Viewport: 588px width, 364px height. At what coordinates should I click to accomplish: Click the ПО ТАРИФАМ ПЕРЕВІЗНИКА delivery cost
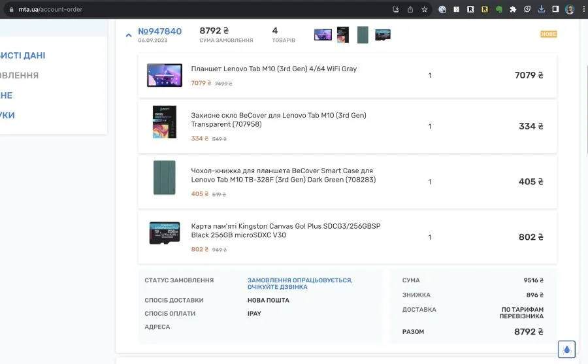pos(521,312)
